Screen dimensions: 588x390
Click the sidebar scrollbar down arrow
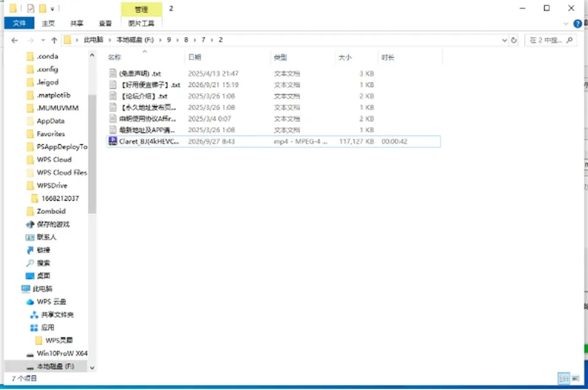click(92, 368)
